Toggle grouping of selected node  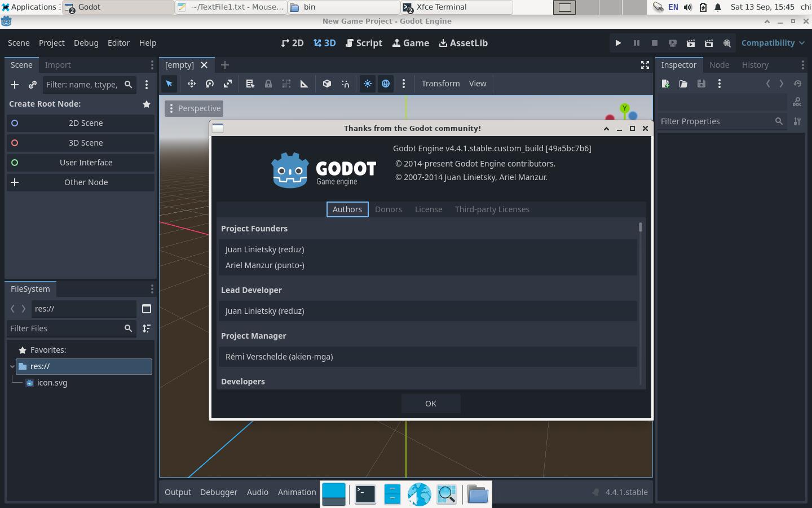(x=286, y=84)
